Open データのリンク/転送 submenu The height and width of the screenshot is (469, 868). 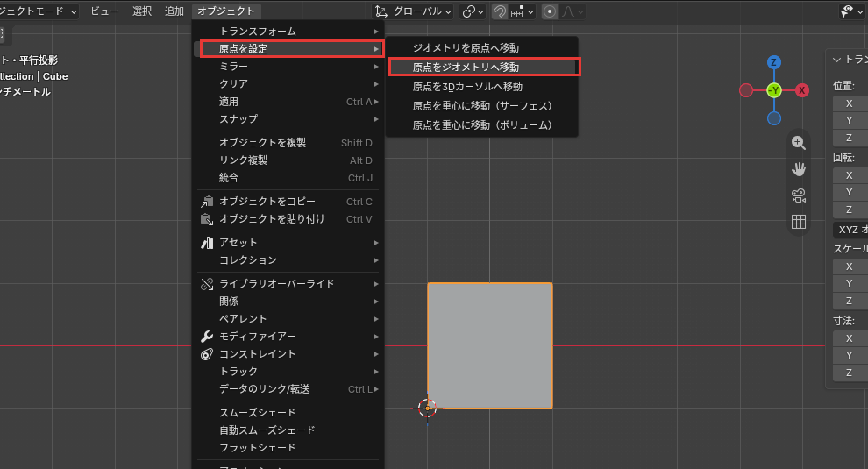click(289, 389)
